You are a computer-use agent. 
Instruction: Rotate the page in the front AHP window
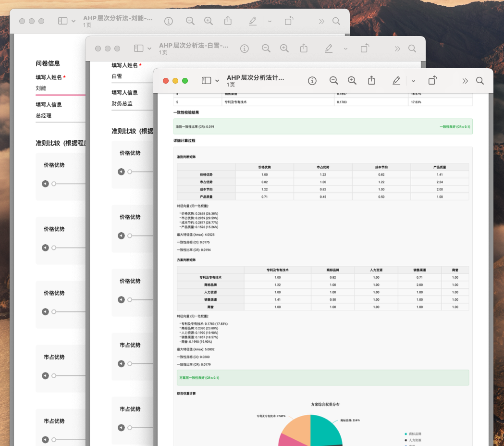click(x=432, y=80)
